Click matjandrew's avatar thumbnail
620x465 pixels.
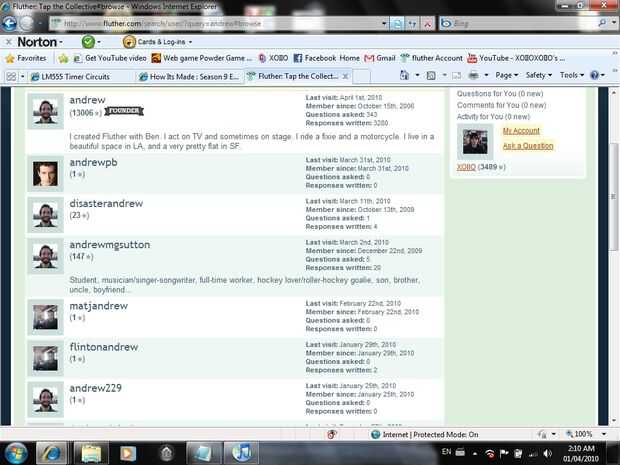[45, 317]
